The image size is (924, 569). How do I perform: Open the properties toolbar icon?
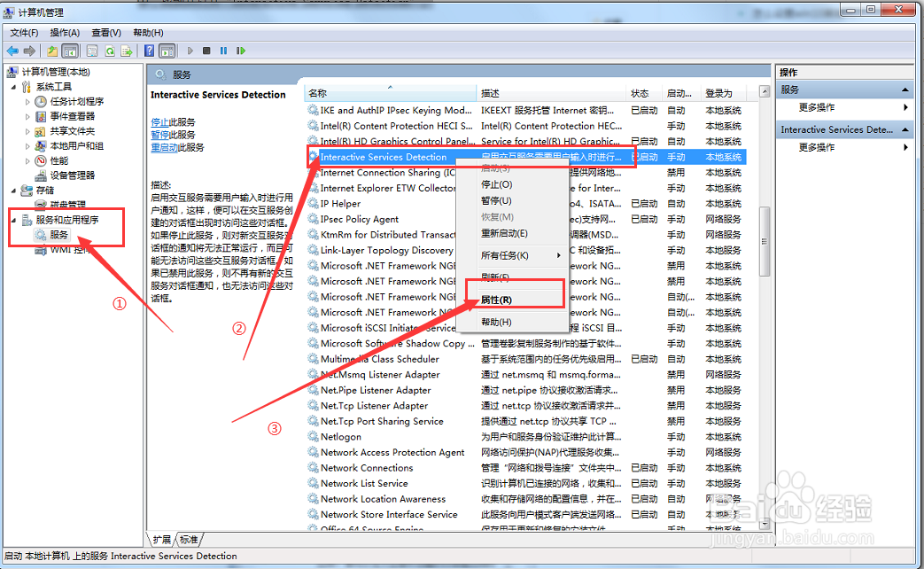tap(93, 51)
